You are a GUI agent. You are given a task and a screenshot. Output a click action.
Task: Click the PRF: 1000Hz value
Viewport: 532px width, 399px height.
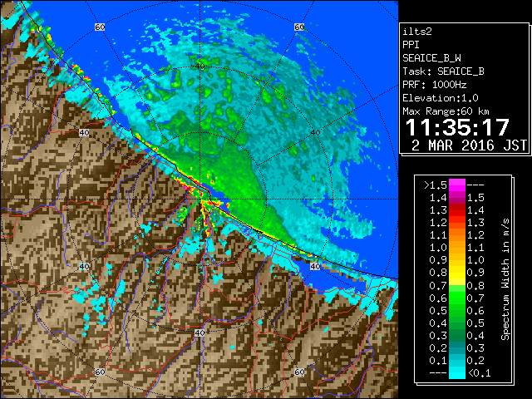(434, 85)
